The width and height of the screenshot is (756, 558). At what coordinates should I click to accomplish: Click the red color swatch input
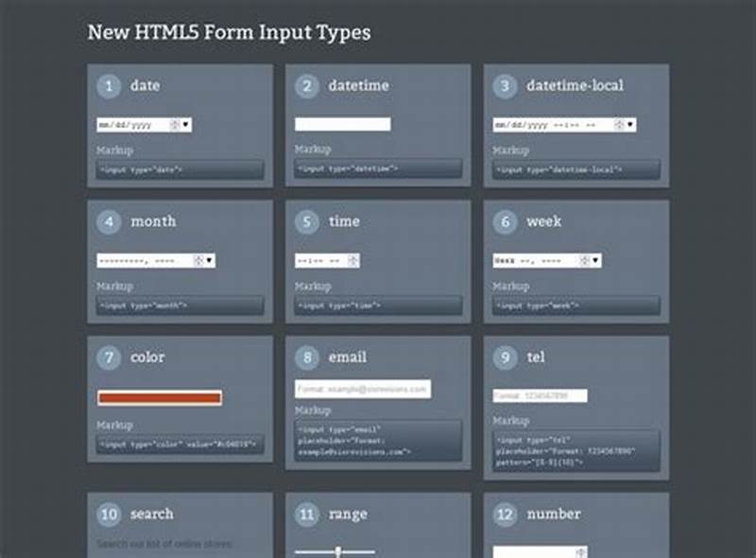coord(158,397)
